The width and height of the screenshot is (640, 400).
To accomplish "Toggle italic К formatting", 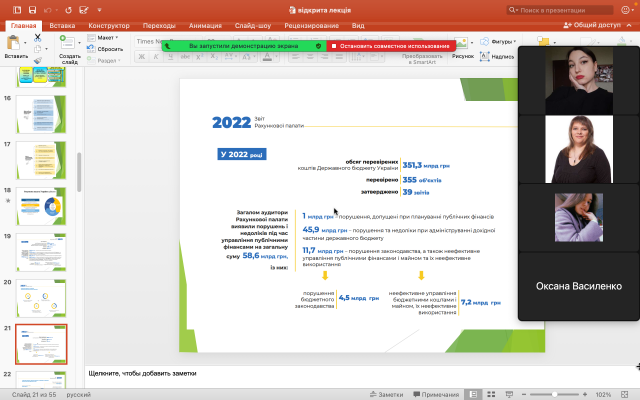I will click(156, 57).
